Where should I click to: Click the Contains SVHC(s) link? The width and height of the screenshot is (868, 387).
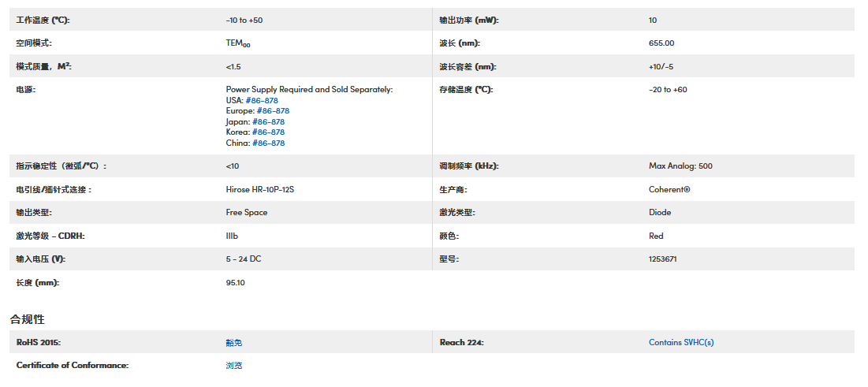(x=681, y=342)
